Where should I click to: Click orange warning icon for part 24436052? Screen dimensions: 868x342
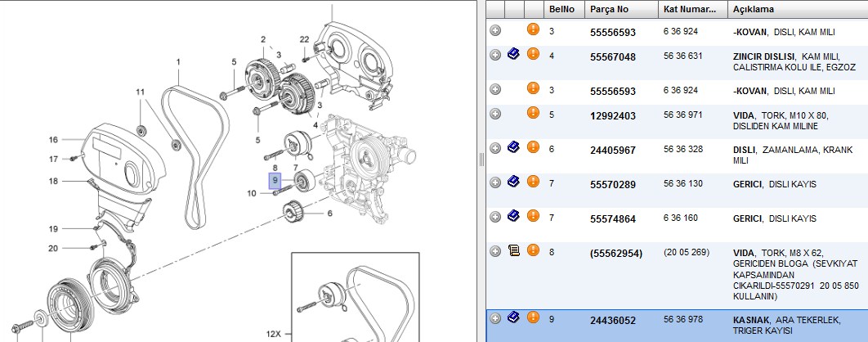533,317
